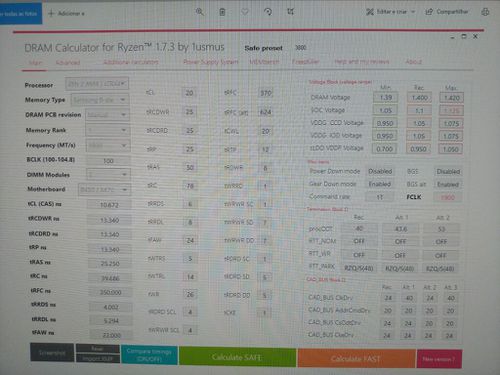Click the Gear Down mode Enabled value
This screenshot has width=500, height=375.
(x=380, y=184)
